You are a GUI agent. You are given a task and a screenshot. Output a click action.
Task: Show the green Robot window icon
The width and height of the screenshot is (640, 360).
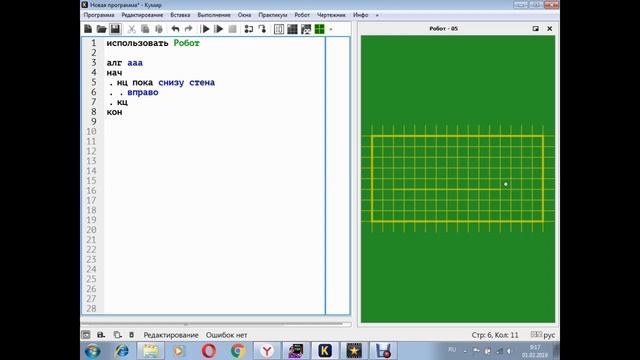pyautogui.click(x=320, y=29)
